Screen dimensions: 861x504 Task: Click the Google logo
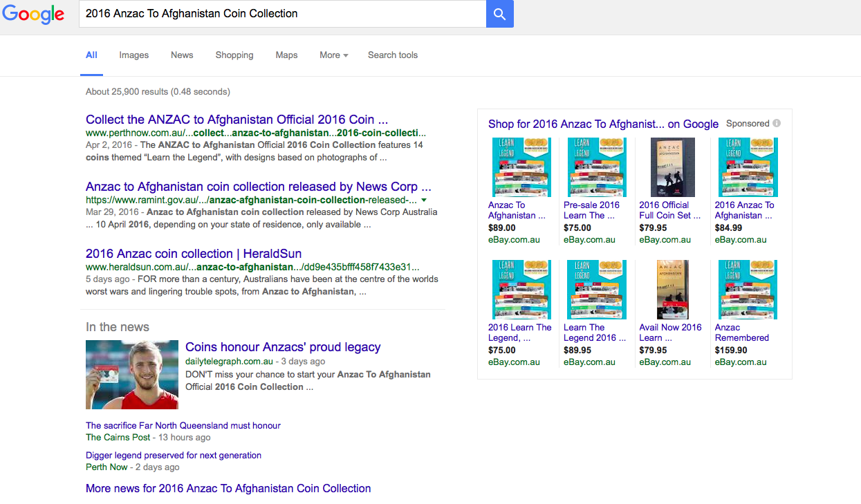coord(33,15)
